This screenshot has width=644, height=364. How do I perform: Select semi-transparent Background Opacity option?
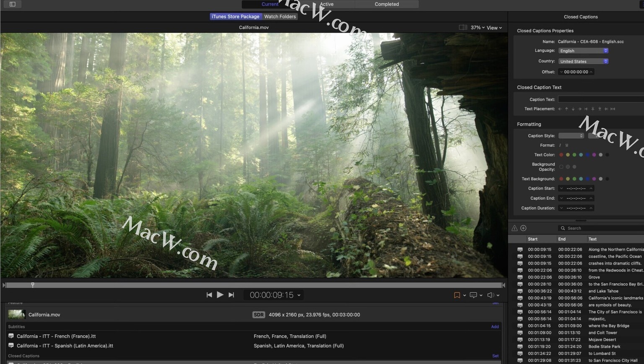pyautogui.click(x=568, y=167)
